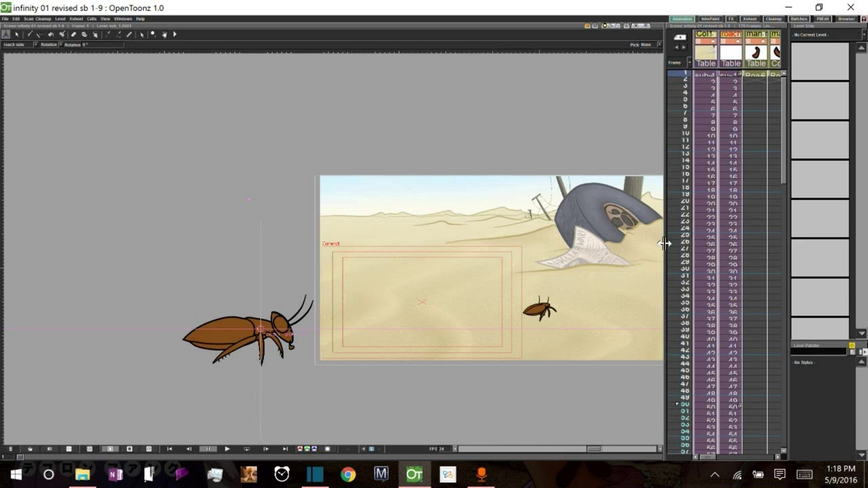The height and width of the screenshot is (488, 868).
Task: Expand the toolbar with the right arrow
Action: pyautogui.click(x=175, y=34)
